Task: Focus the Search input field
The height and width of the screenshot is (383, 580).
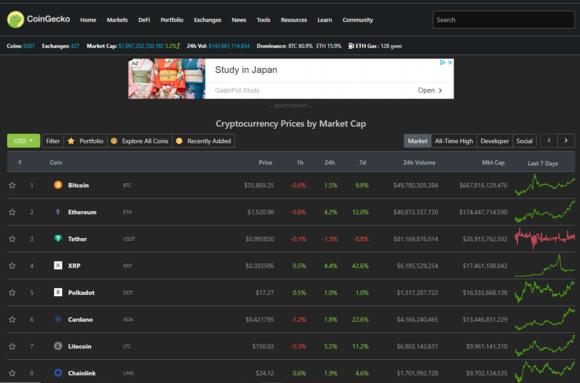Action: (503, 20)
